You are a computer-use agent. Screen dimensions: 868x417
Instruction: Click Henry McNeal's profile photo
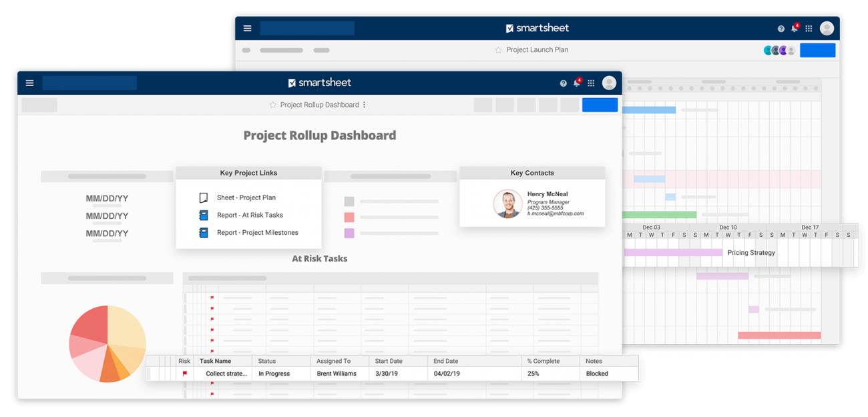507,203
